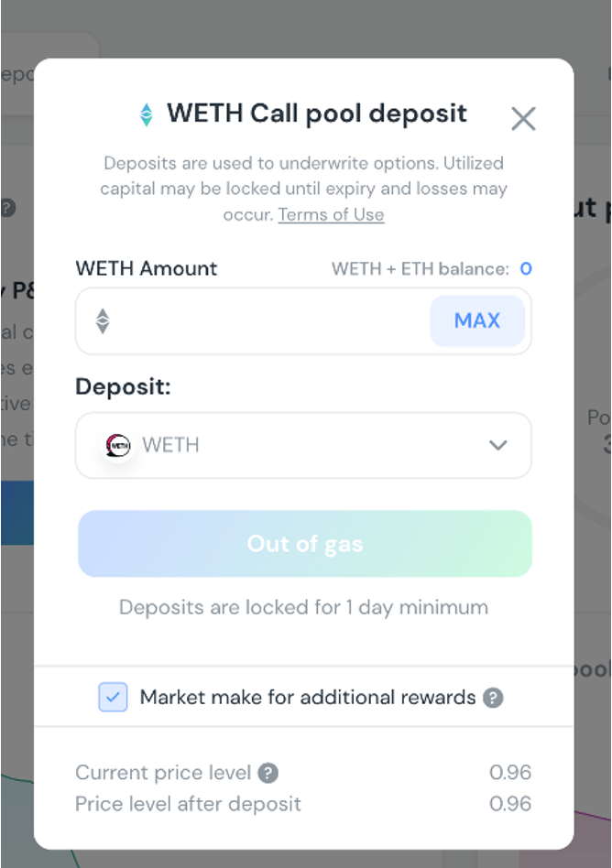612x868 pixels.
Task: Click the blue balance value 0
Action: pyautogui.click(x=526, y=268)
